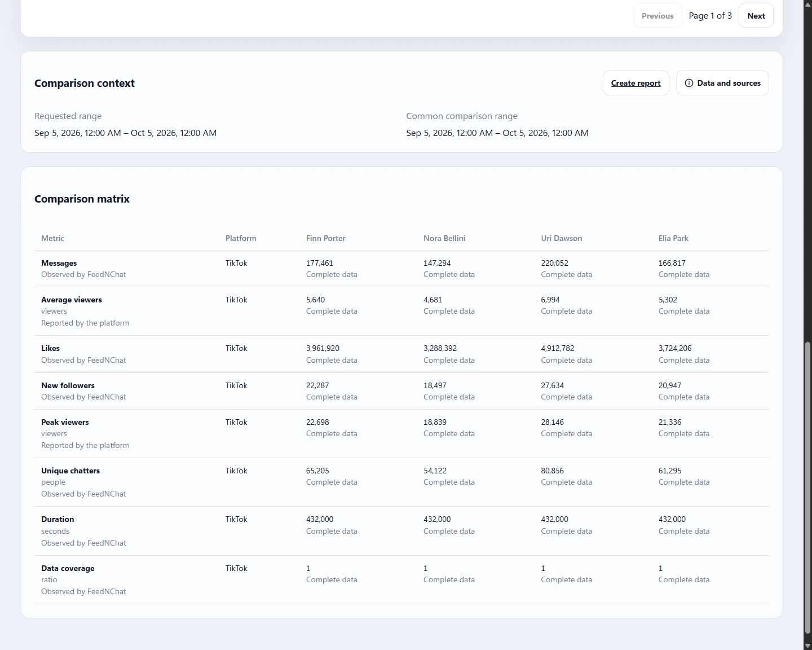Image resolution: width=812 pixels, height=650 pixels.
Task: Click the disabled Previous button
Action: pyautogui.click(x=657, y=16)
